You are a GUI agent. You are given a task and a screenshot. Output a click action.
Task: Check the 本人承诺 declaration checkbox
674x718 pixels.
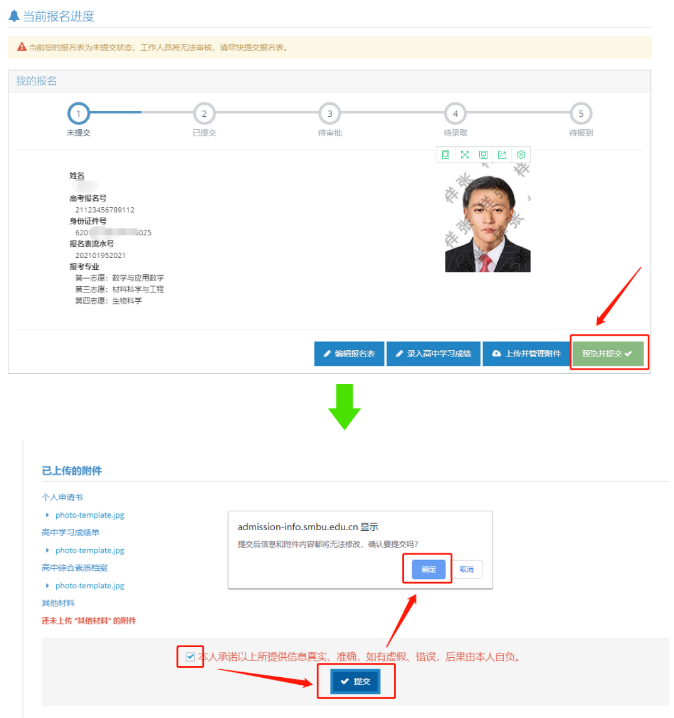[x=190, y=656]
